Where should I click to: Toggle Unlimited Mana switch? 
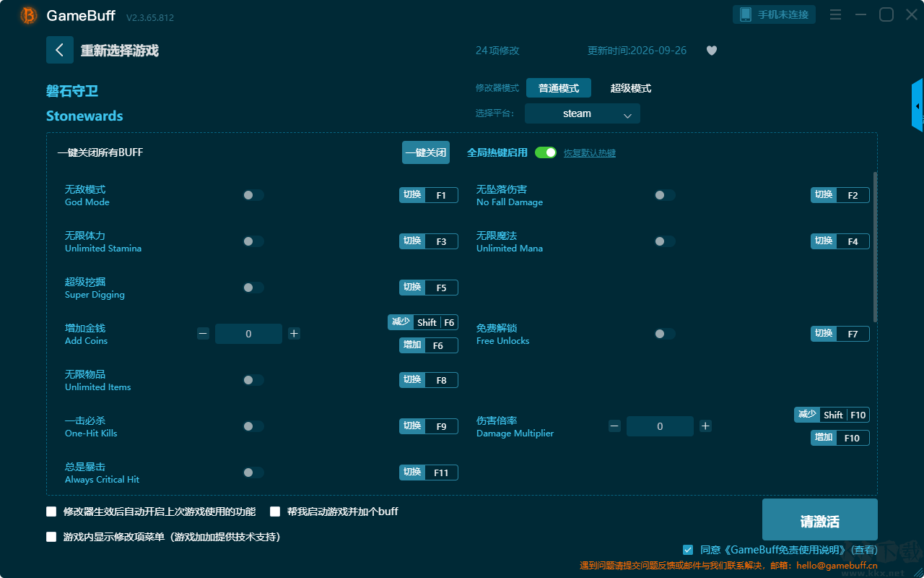[x=665, y=241]
